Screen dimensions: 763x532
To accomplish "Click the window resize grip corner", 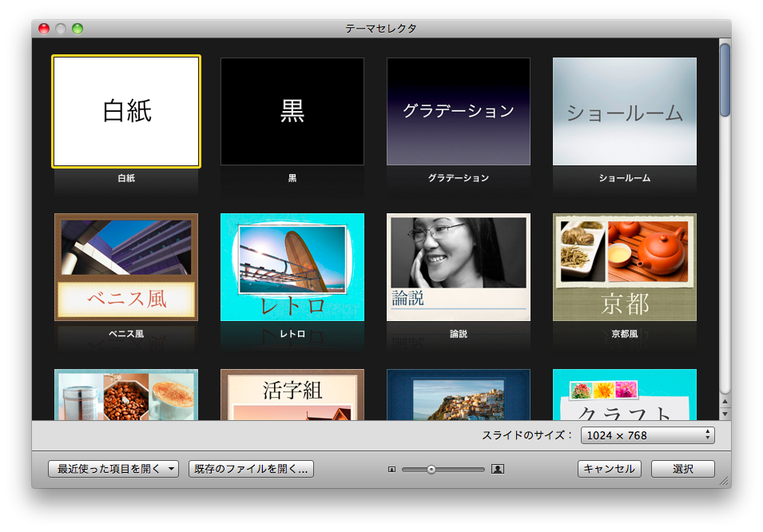I will coord(725,482).
